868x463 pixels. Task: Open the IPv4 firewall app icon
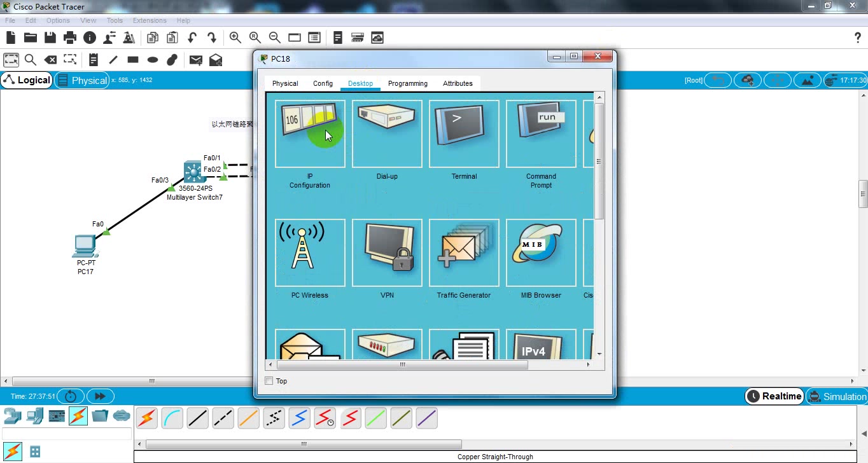click(x=541, y=344)
